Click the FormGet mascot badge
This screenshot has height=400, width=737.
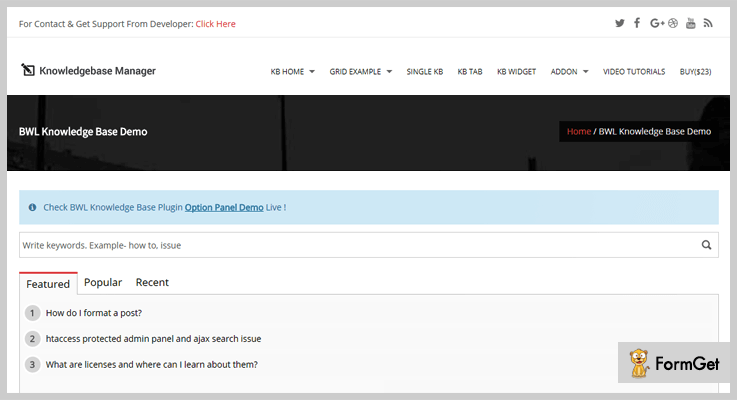(x=674, y=362)
